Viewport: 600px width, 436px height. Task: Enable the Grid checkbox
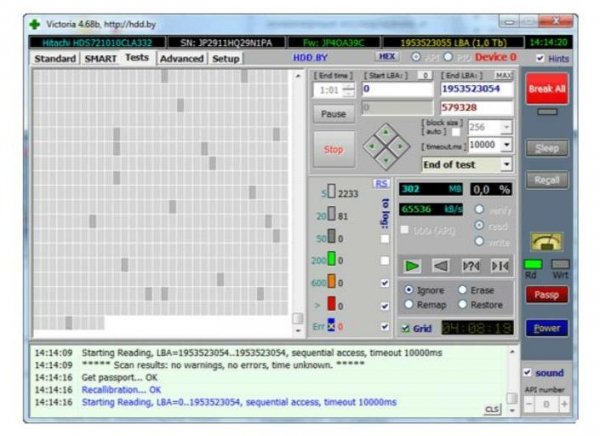405,327
